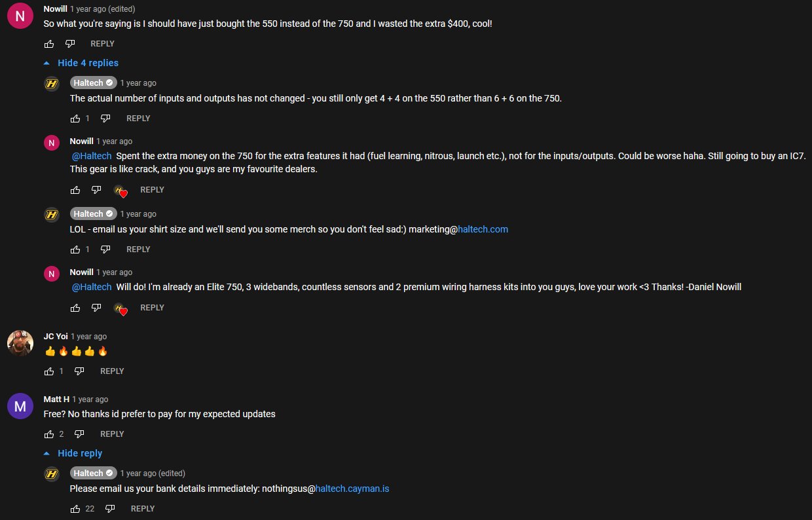Collapse Matt H's thread with Hide reply
812x520 pixels.
coord(73,453)
